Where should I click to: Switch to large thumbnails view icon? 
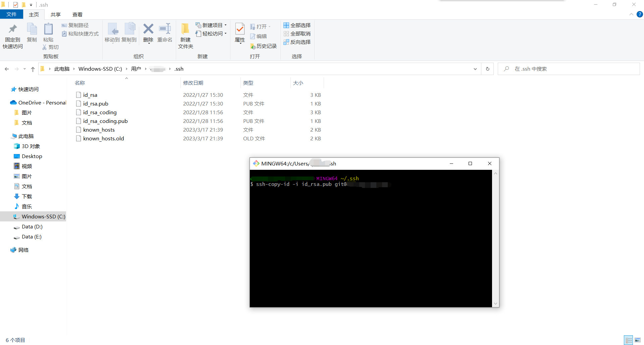(x=638, y=340)
